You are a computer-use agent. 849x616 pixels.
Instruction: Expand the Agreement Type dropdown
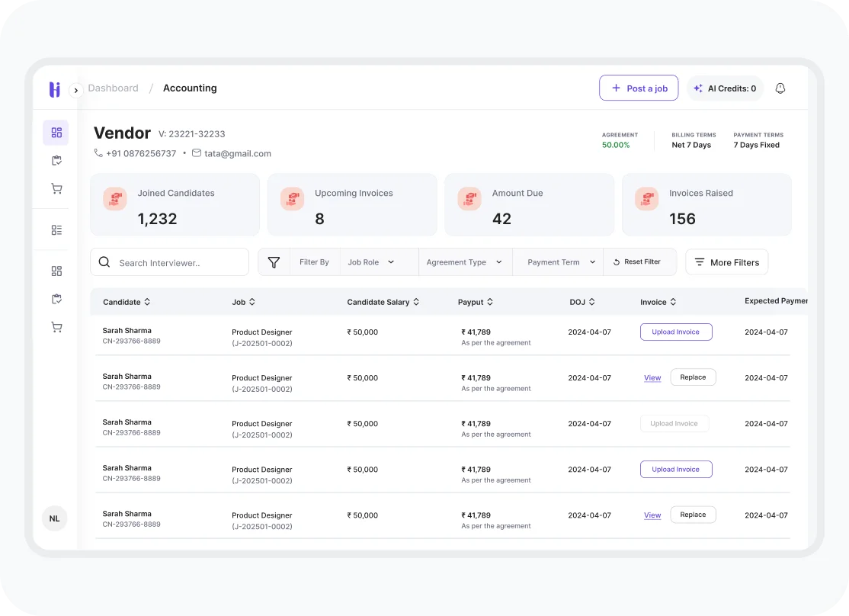(464, 262)
